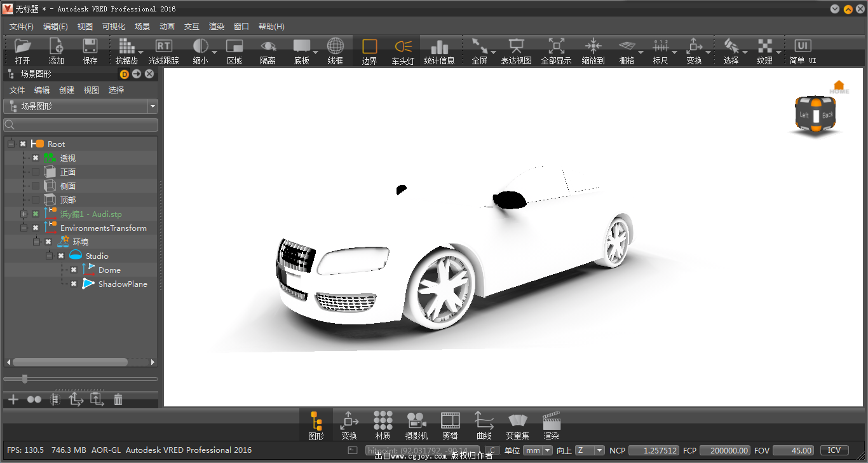Select the ShadowPlane tree item
Viewport: 868px width, 463px height.
pyautogui.click(x=123, y=284)
